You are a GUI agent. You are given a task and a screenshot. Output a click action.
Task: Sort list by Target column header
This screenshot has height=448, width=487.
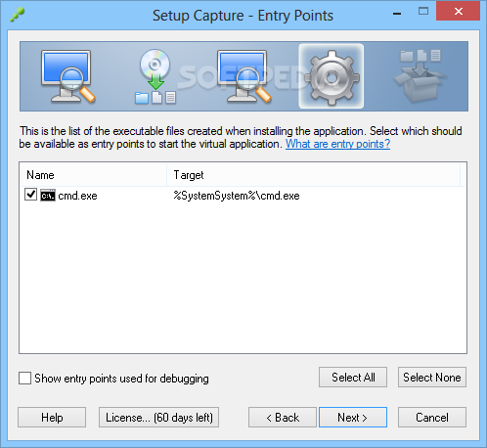313,175
